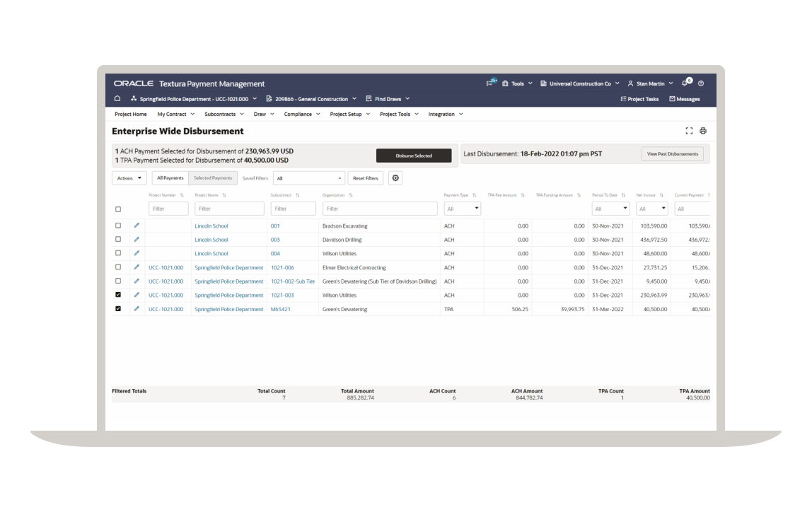Open Project Tasks in header
This screenshot has height=512, width=812.
[639, 99]
